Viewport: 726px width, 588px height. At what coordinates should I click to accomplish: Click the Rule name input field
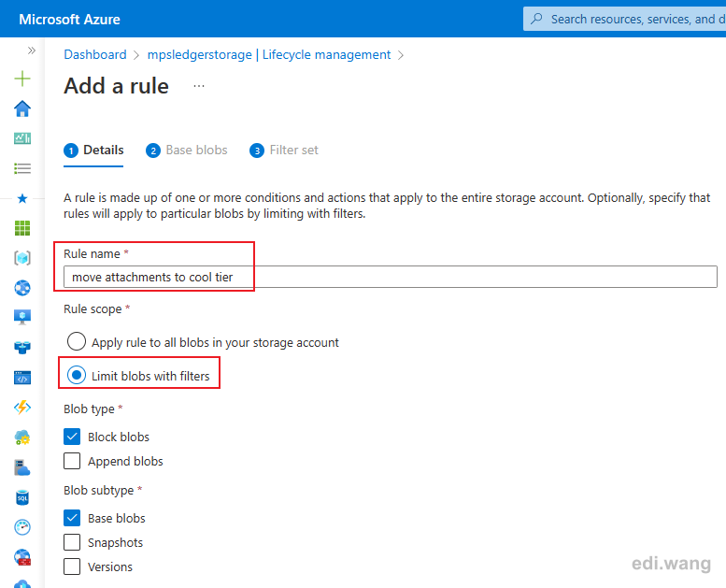391,277
